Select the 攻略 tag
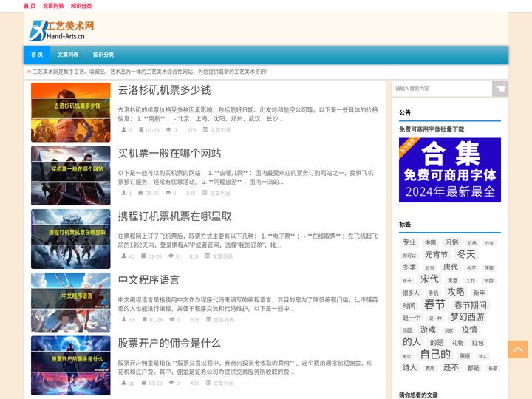 tap(456, 292)
